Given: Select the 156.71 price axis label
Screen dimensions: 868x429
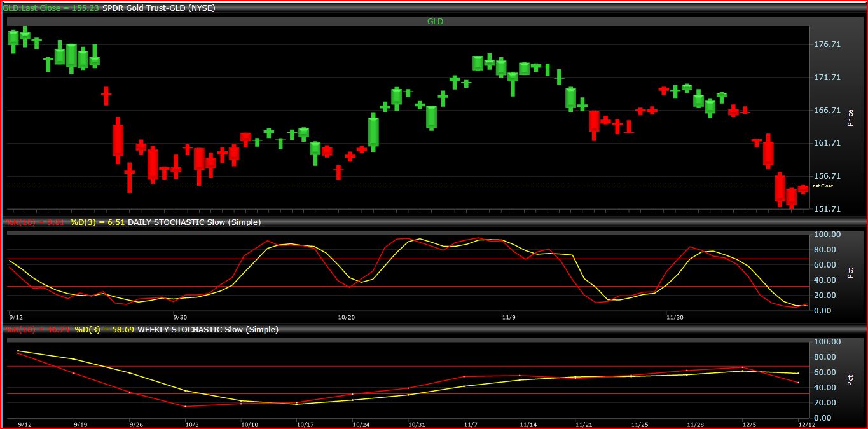Looking at the screenshot, I should 827,176.
